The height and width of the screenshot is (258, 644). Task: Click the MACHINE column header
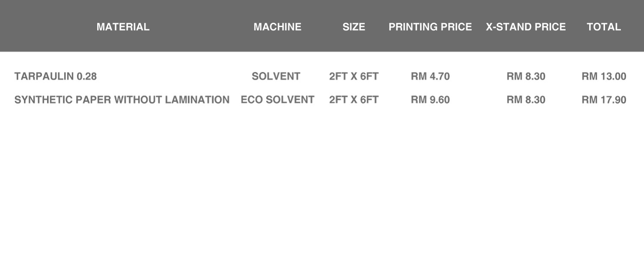click(x=277, y=27)
